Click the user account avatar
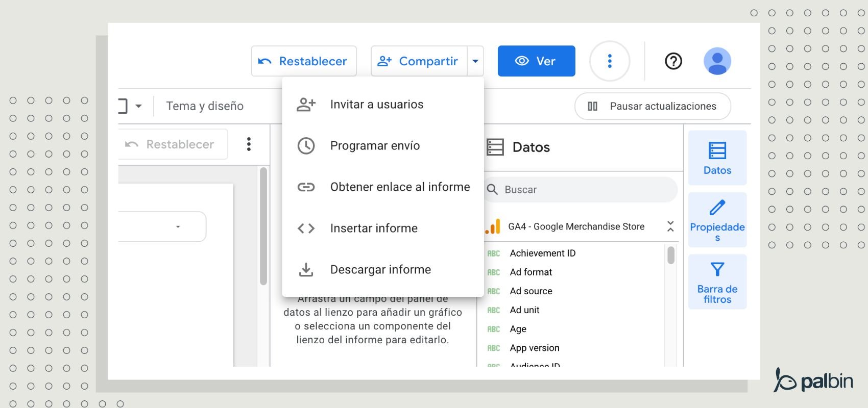Viewport: 868px width, 408px height. click(x=717, y=61)
